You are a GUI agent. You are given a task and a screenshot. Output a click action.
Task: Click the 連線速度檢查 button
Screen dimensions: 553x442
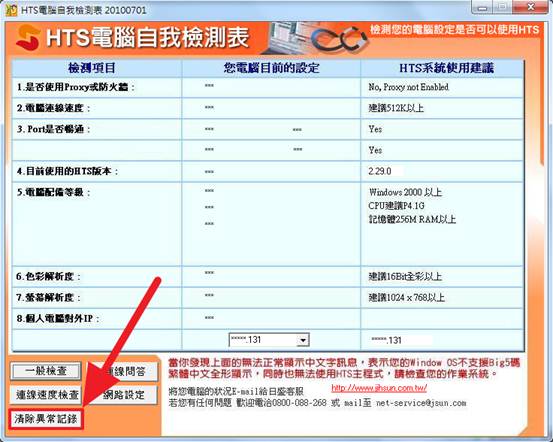47,395
